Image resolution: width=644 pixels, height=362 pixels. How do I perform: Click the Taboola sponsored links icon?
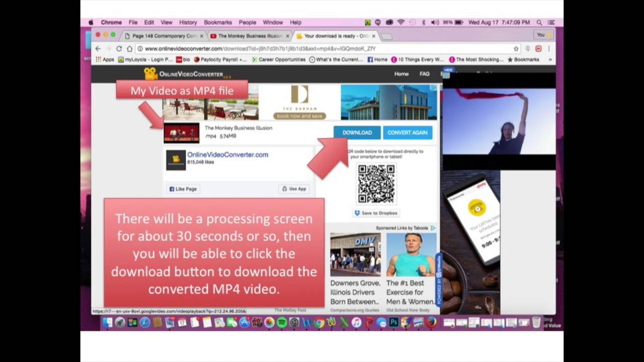tap(433, 228)
